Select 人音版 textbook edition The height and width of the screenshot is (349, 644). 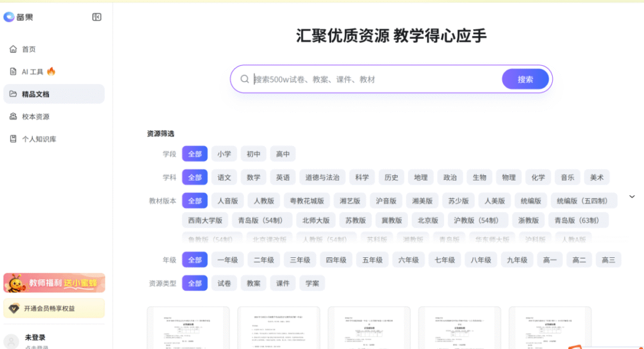228,201
